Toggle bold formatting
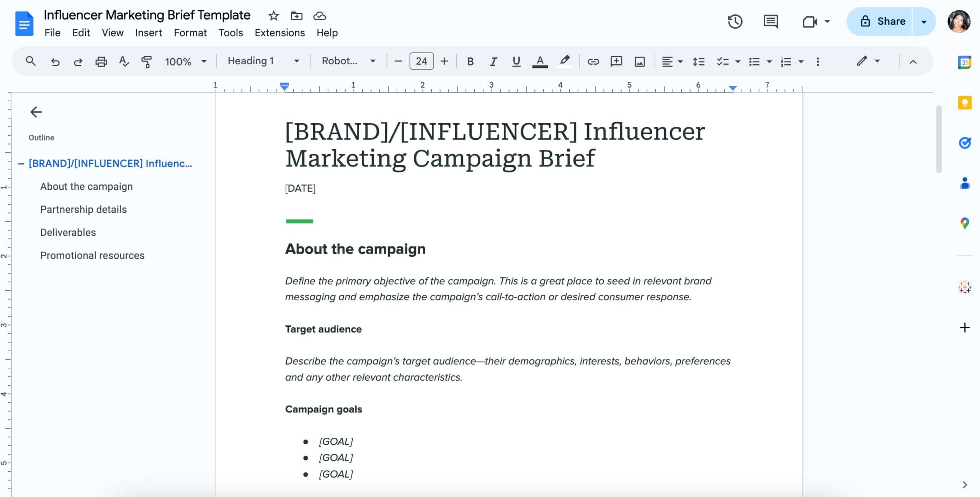 click(x=470, y=61)
